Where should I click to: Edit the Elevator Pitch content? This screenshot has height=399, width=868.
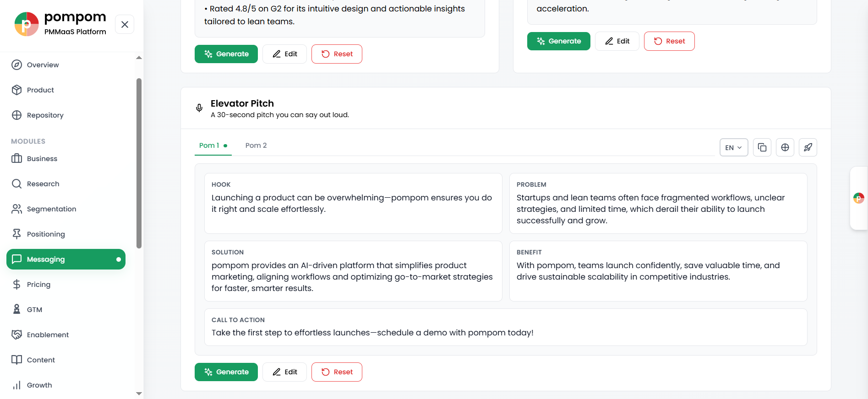(x=284, y=372)
